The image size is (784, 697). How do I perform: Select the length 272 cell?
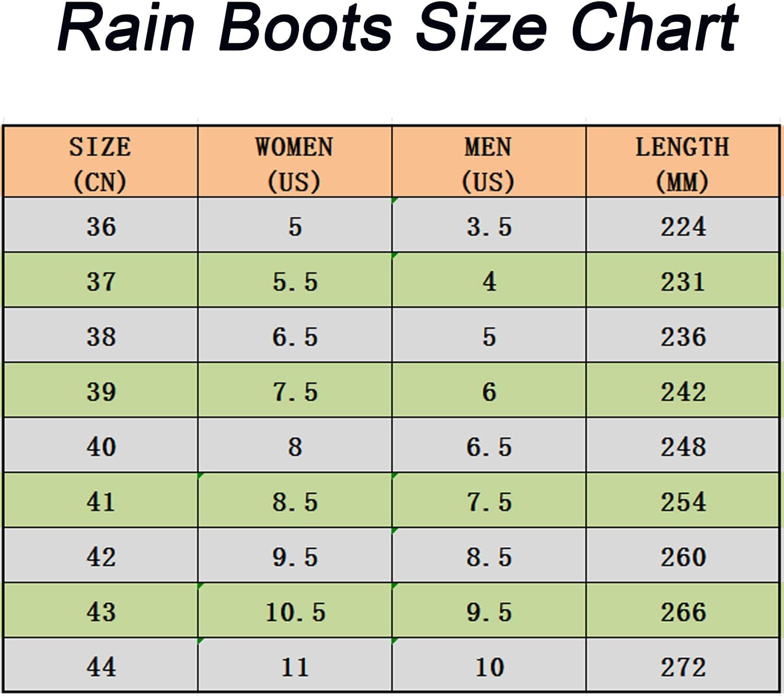coord(683,665)
